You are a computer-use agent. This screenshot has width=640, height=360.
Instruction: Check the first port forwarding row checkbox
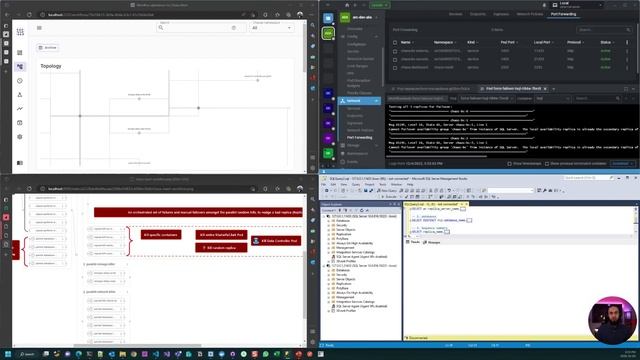point(395,51)
